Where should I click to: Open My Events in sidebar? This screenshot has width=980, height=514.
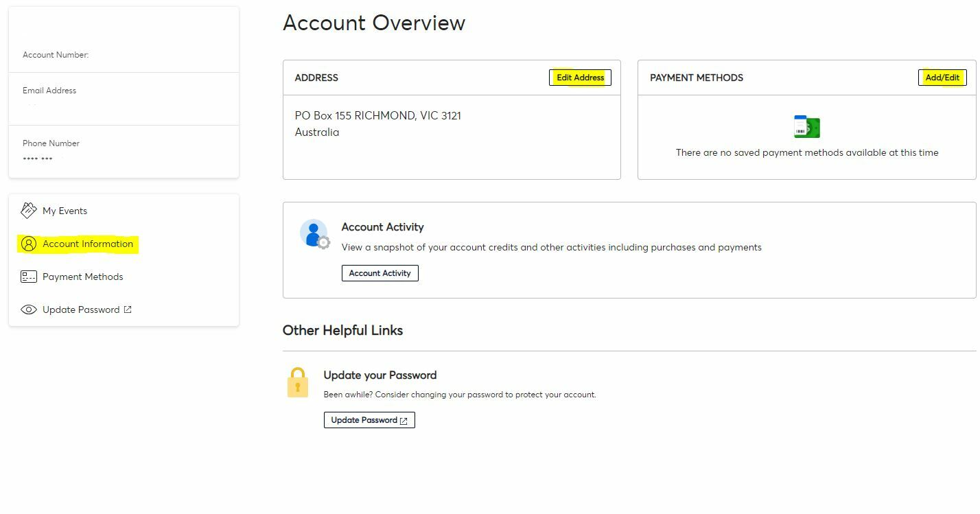[65, 211]
